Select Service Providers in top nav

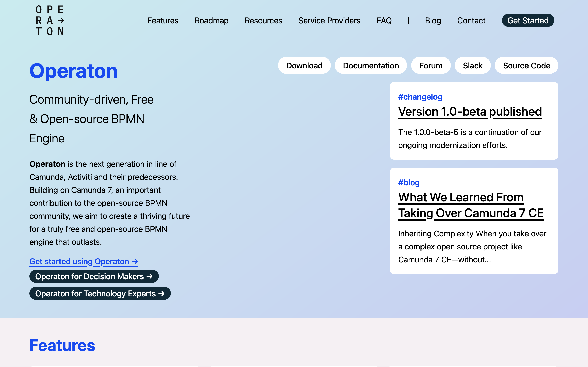click(329, 21)
